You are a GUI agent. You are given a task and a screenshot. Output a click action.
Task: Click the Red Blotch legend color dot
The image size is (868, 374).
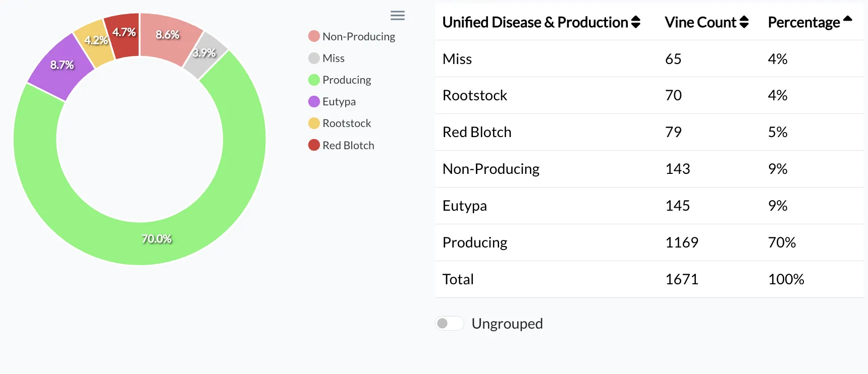313,145
